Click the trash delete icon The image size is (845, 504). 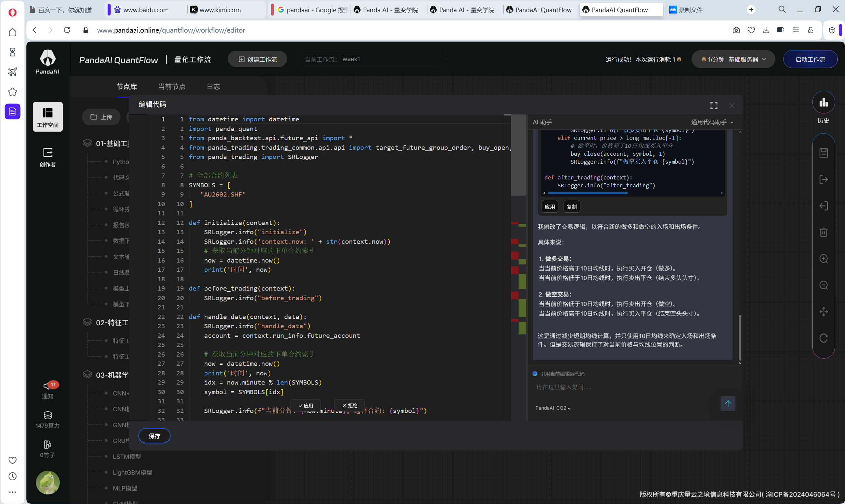tap(823, 232)
